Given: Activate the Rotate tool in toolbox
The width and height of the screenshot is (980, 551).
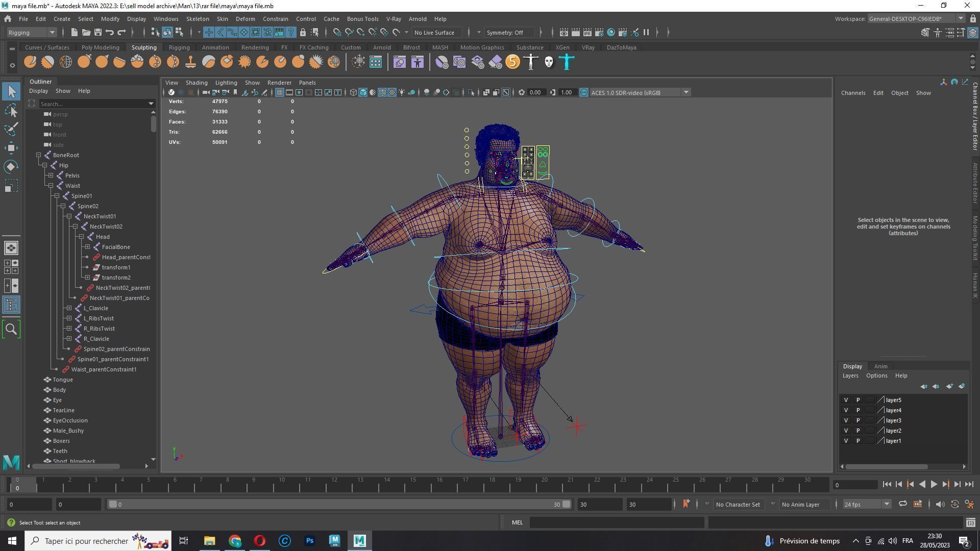Looking at the screenshot, I should tap(11, 167).
